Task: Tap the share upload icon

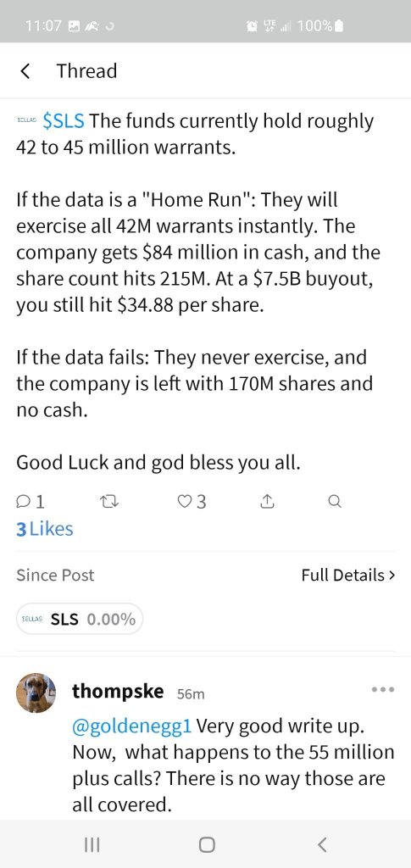Action: 267,502
